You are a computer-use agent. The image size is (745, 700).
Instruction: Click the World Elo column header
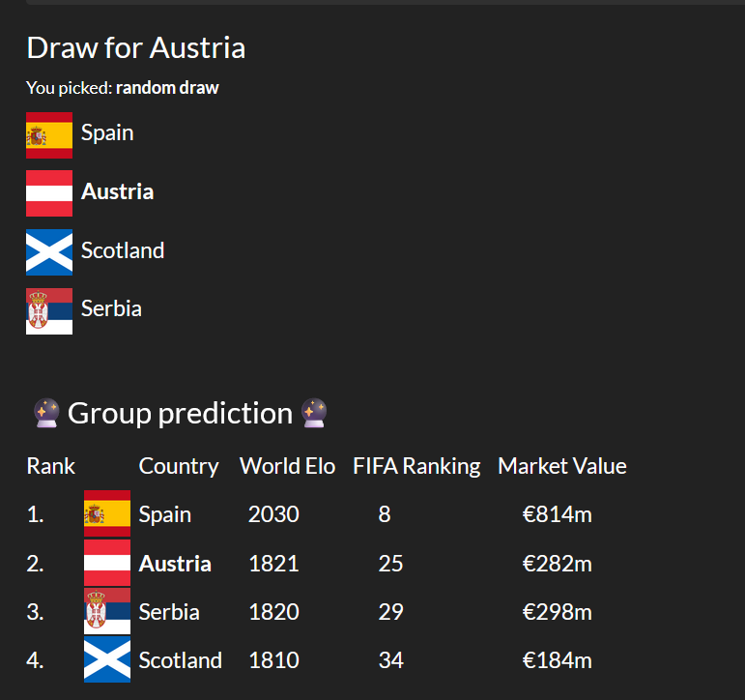(287, 466)
